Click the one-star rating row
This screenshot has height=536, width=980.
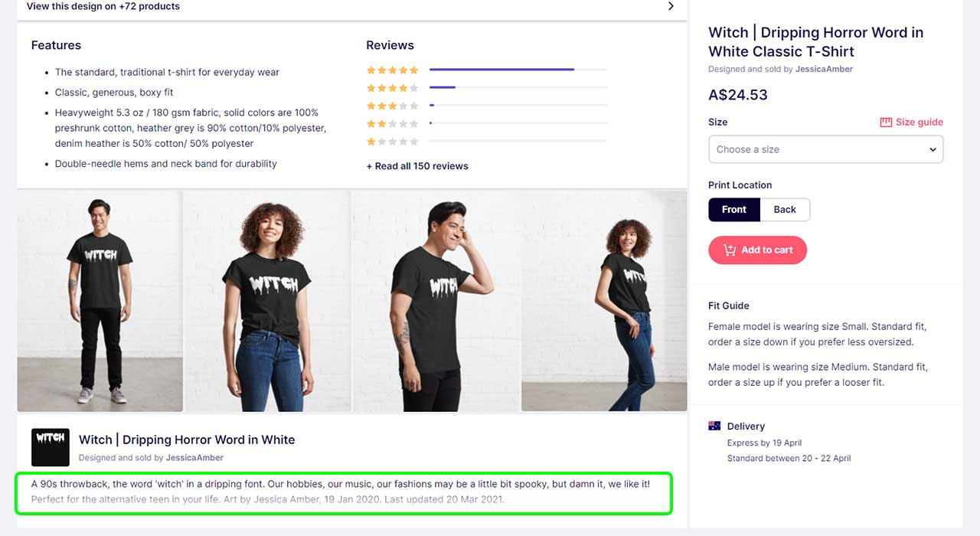487,141
